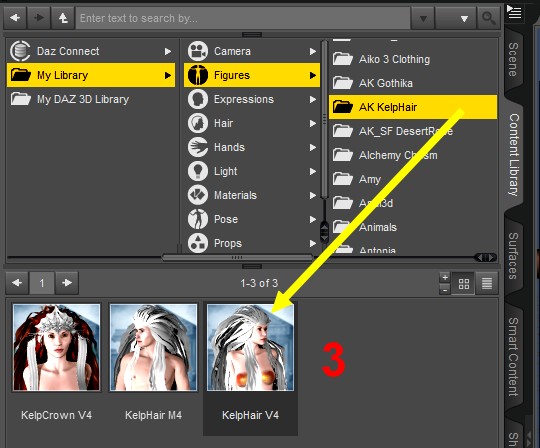The image size is (540, 448).
Task: Expand the Props category arrow
Action: (313, 243)
